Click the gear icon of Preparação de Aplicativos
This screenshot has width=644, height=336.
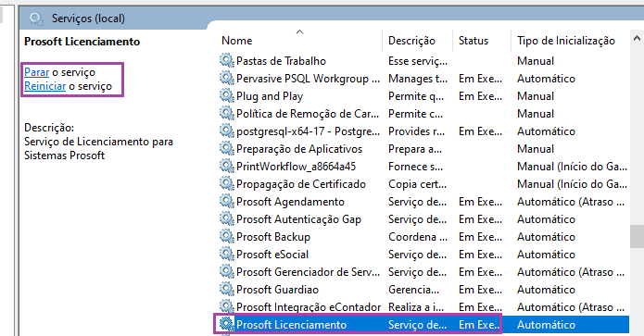[227, 149]
